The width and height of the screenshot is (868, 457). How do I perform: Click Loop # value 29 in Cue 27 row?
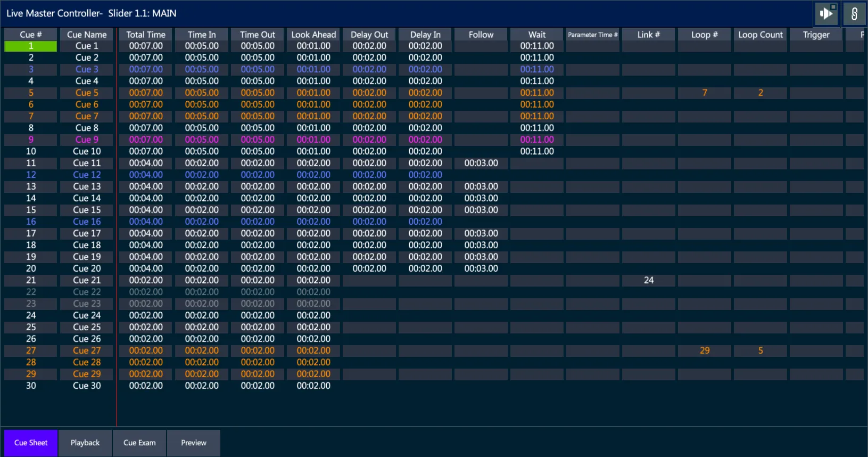pos(705,350)
